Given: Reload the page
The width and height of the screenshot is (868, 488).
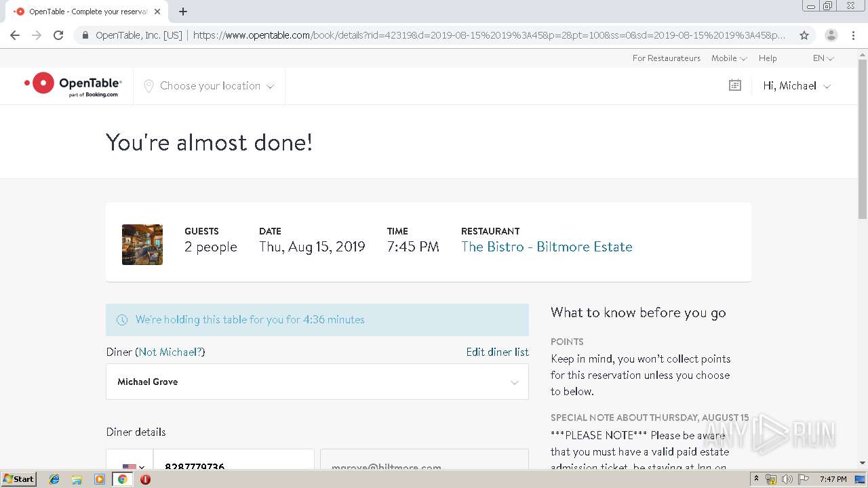Looking at the screenshot, I should (x=58, y=35).
